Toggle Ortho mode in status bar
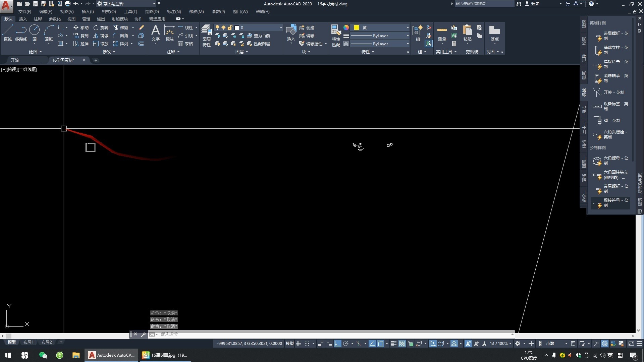Image resolution: width=644 pixels, height=362 pixels. [337, 344]
